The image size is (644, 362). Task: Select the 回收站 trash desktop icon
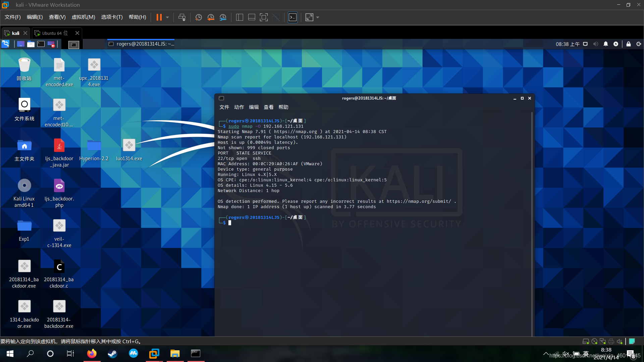pos(24,69)
